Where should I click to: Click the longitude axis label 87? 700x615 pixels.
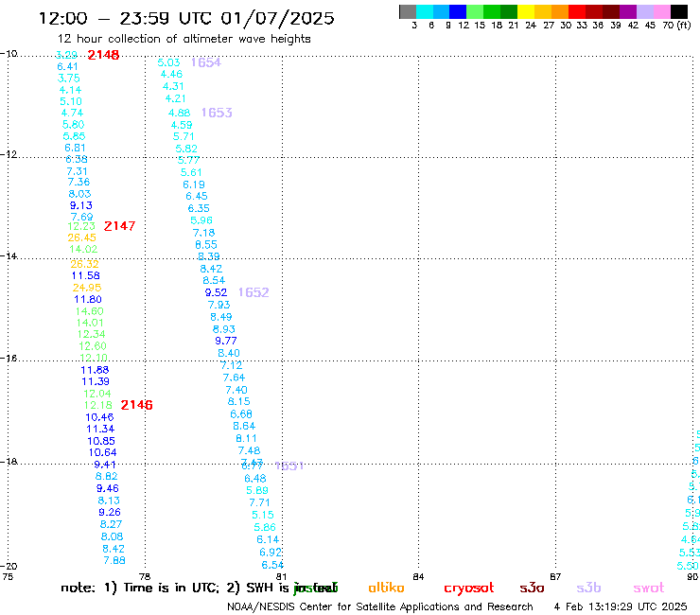pos(555,576)
